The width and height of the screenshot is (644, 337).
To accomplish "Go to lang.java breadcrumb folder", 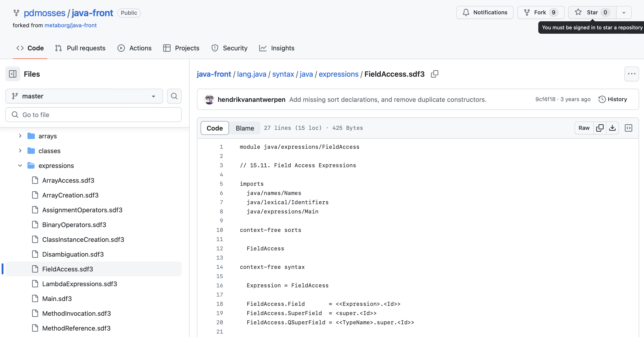I will (252, 74).
